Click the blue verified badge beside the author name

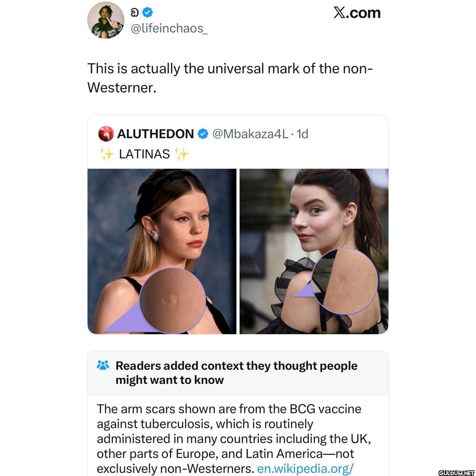148,13
